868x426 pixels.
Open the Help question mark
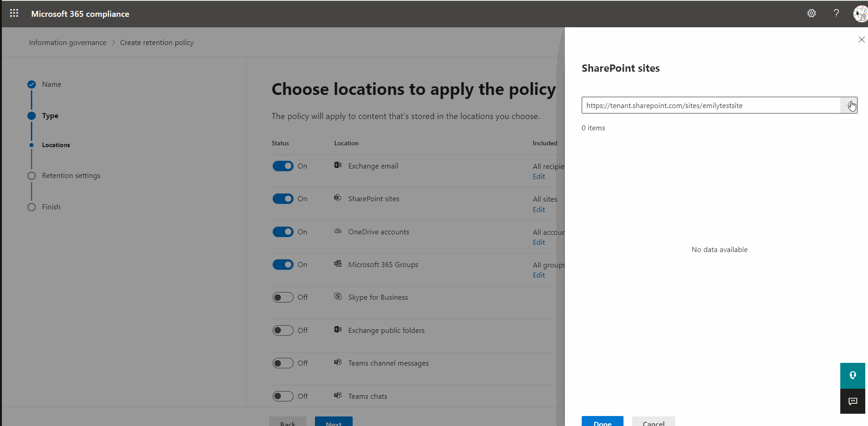(836, 14)
